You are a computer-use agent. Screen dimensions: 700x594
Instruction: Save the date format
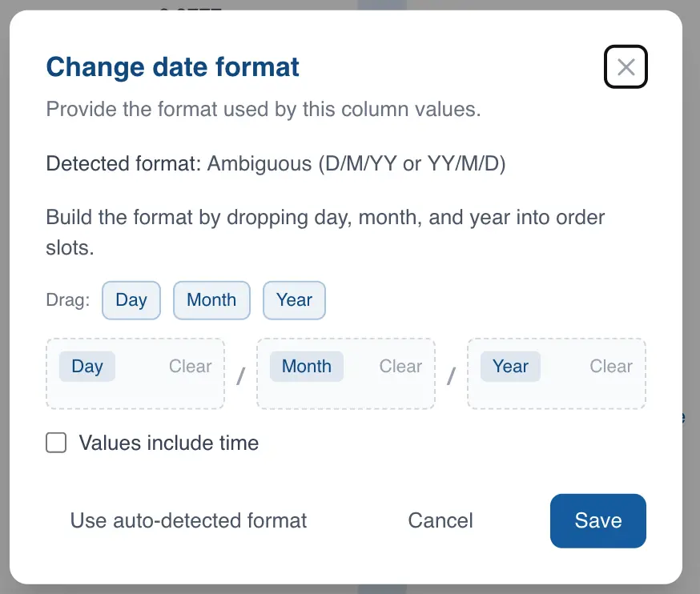tap(597, 520)
